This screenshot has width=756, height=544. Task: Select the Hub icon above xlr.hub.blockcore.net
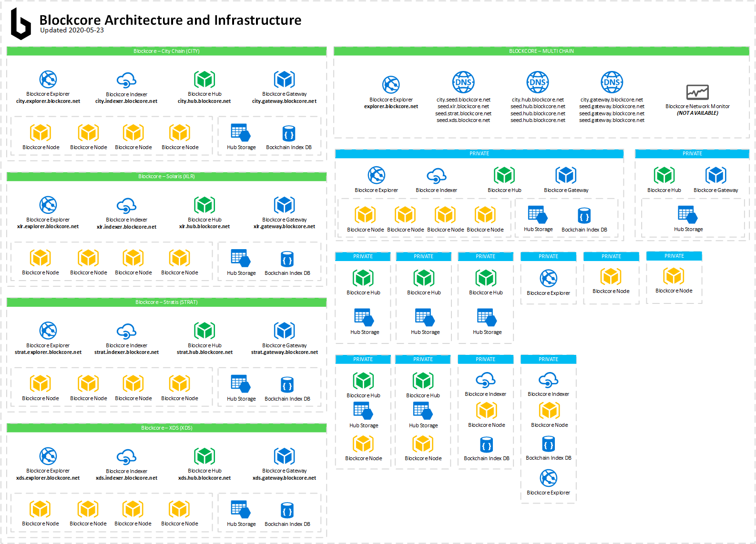tap(204, 205)
